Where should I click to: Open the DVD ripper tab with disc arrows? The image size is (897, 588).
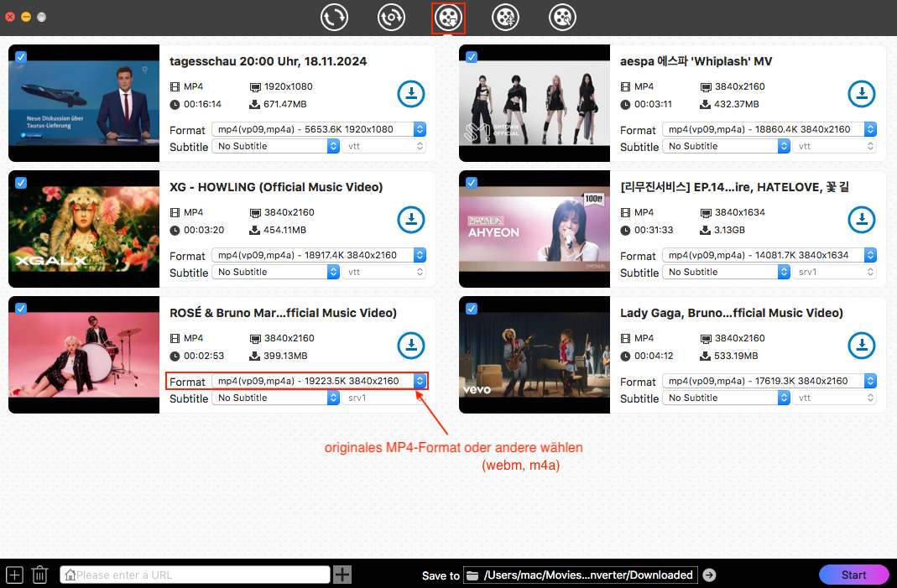tap(391, 17)
